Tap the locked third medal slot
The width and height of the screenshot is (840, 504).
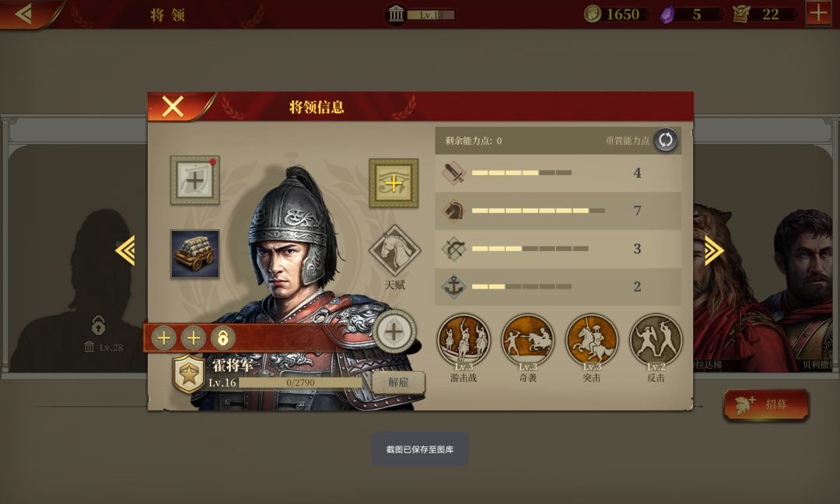click(x=223, y=338)
